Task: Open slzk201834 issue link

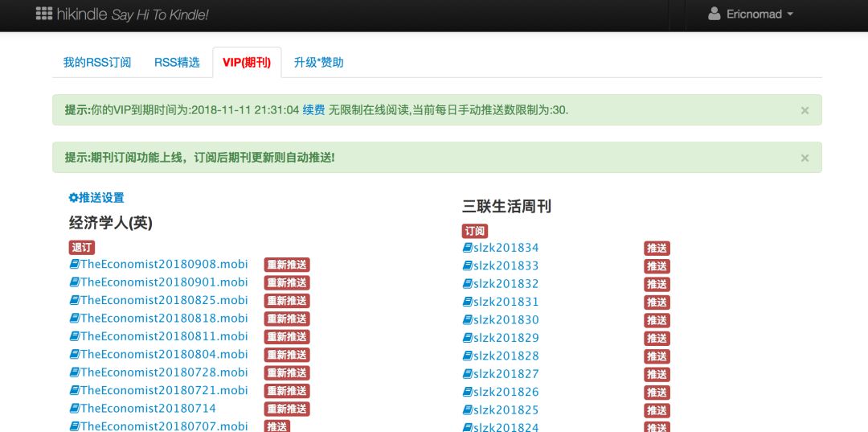Action: point(501,248)
